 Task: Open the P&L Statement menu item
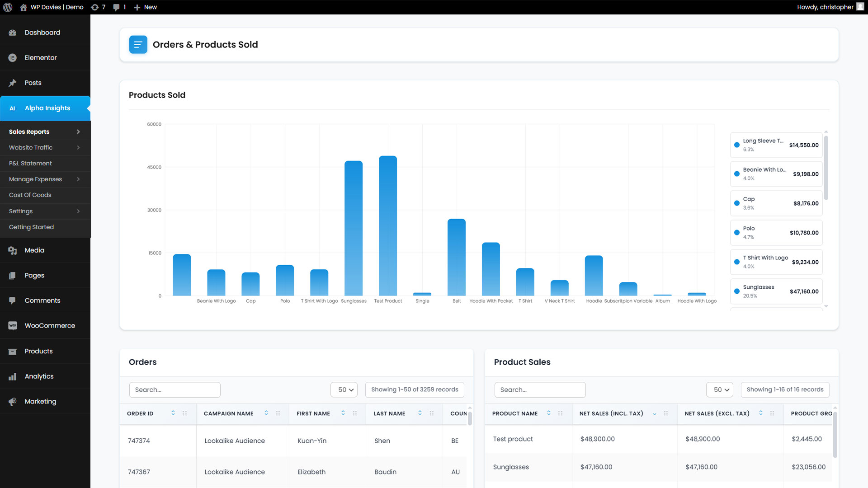pos(30,163)
